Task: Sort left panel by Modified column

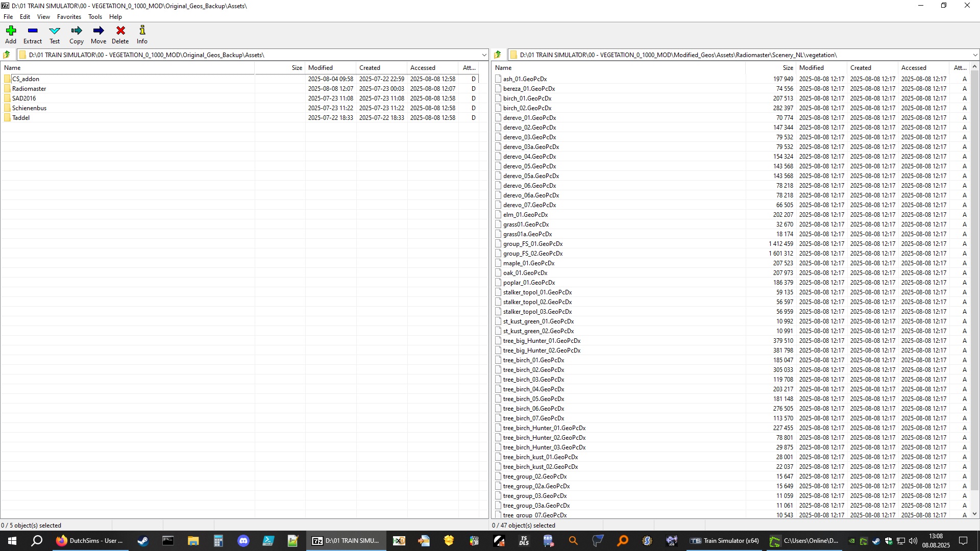Action: [321, 68]
